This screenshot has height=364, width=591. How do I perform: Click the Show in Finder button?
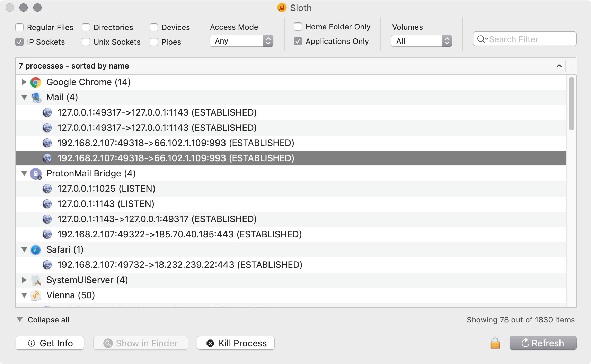(141, 343)
